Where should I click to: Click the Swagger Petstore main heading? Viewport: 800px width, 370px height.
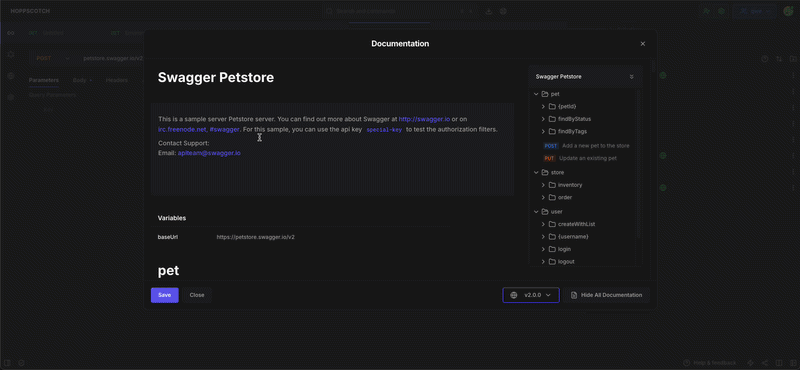tap(216, 78)
